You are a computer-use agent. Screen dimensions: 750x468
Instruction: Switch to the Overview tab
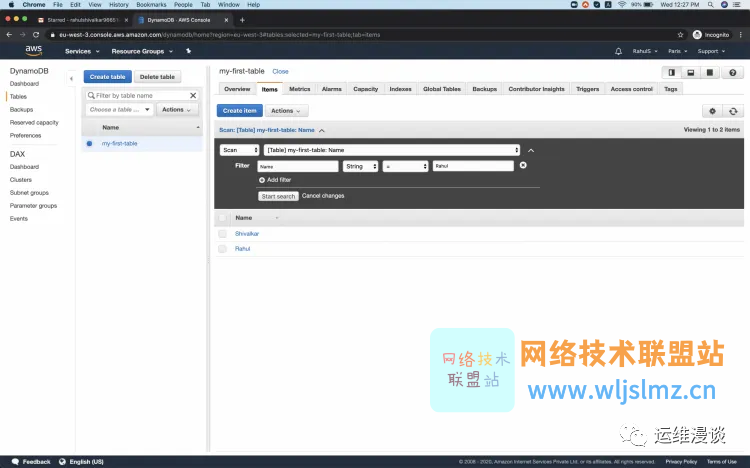tap(237, 89)
